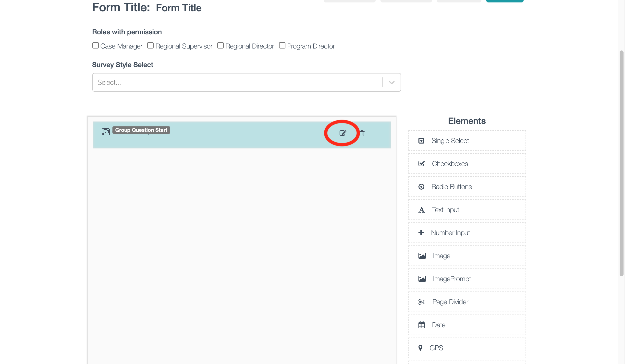Click the Date calendar icon
Image resolution: width=625 pixels, height=364 pixels.
pyautogui.click(x=421, y=325)
